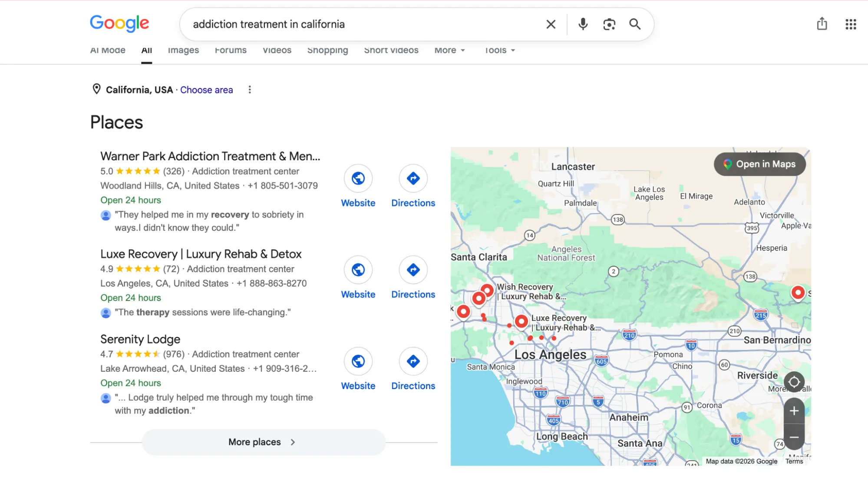This screenshot has height=482, width=868.
Task: Open search by image camera icon
Action: click(609, 24)
